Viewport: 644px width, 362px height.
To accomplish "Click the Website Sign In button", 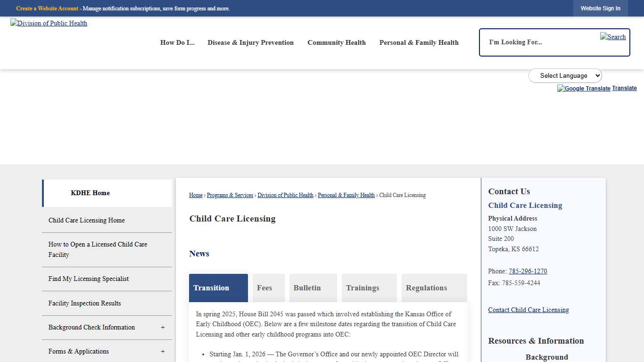I will pos(601,8).
